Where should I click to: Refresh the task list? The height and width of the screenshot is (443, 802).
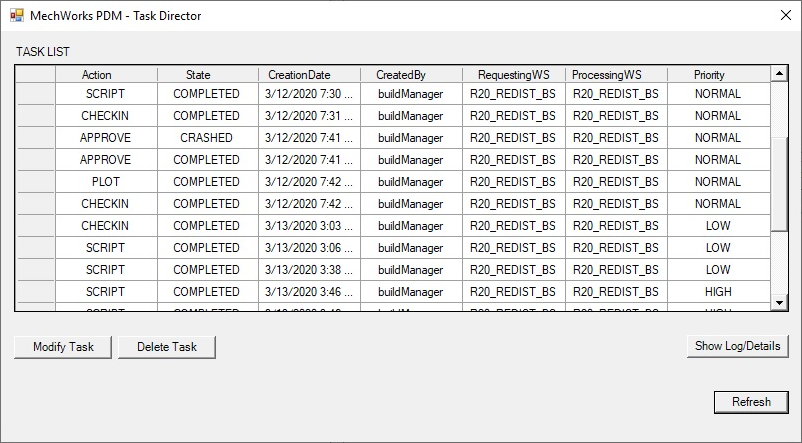[751, 402]
